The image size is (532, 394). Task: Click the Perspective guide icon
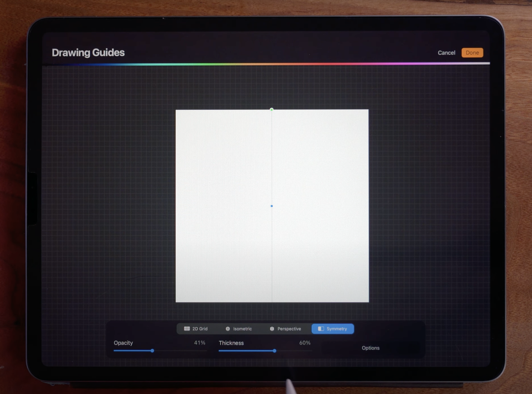point(272,329)
